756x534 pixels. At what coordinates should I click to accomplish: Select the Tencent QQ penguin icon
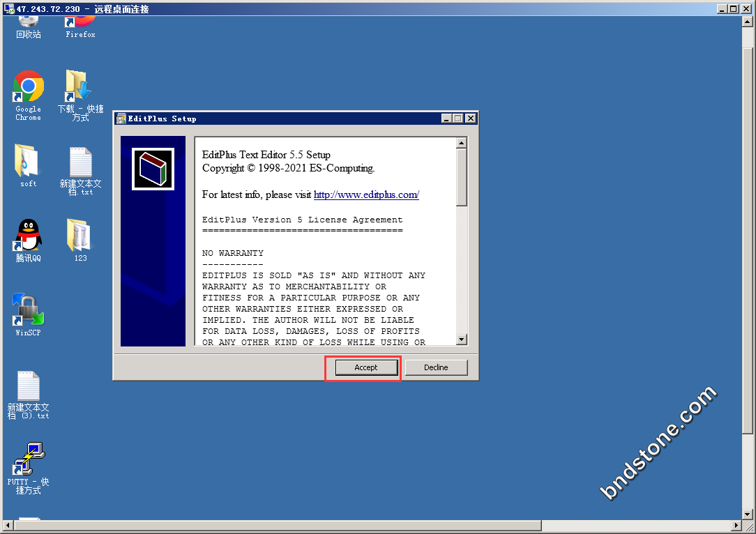[29, 236]
